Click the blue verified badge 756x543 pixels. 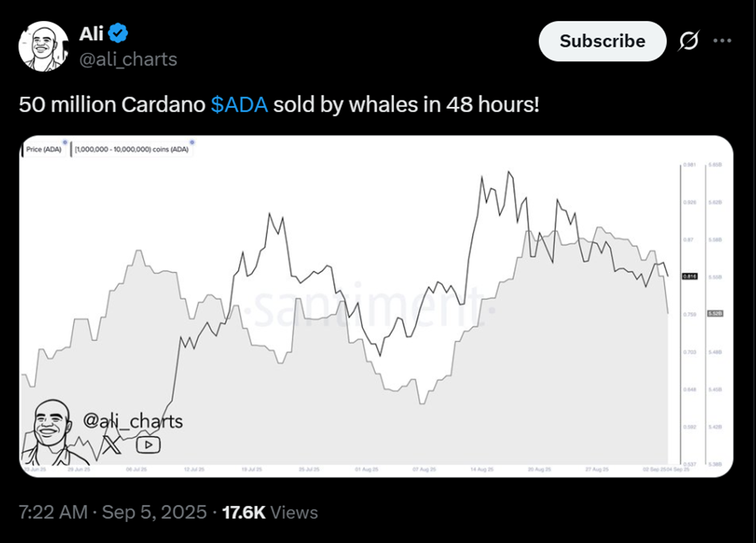119,34
